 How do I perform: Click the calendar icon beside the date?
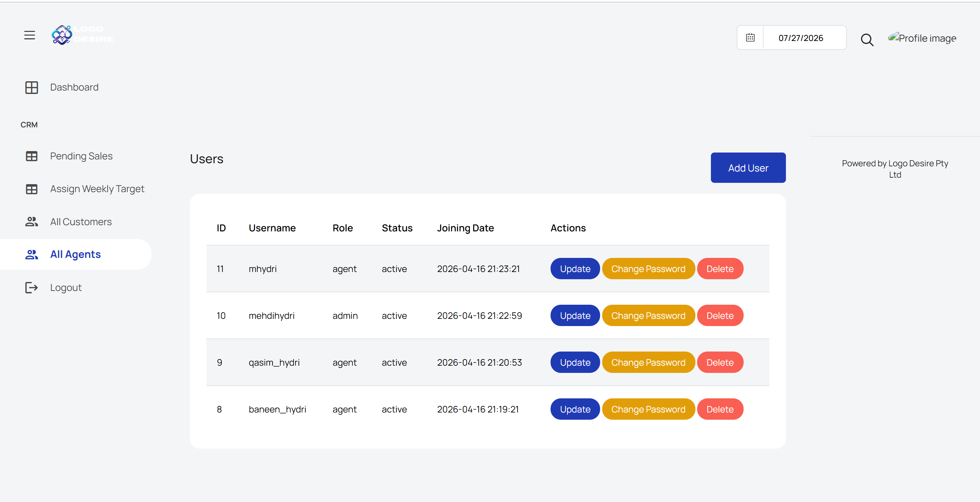pyautogui.click(x=750, y=38)
